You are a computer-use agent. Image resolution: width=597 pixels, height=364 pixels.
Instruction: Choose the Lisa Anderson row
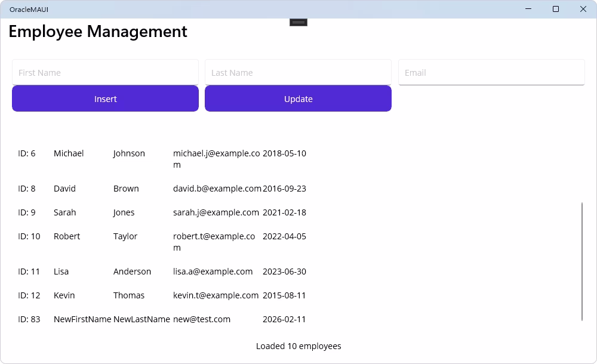click(x=161, y=272)
